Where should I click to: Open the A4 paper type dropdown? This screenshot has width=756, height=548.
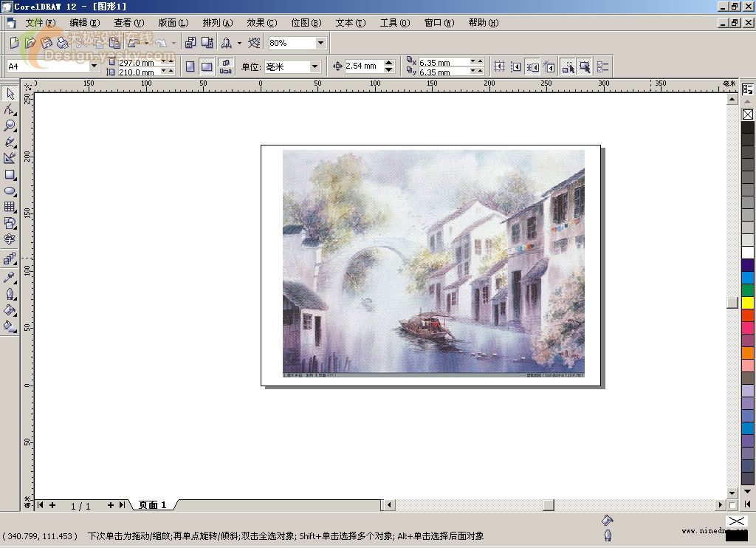pyautogui.click(x=94, y=66)
